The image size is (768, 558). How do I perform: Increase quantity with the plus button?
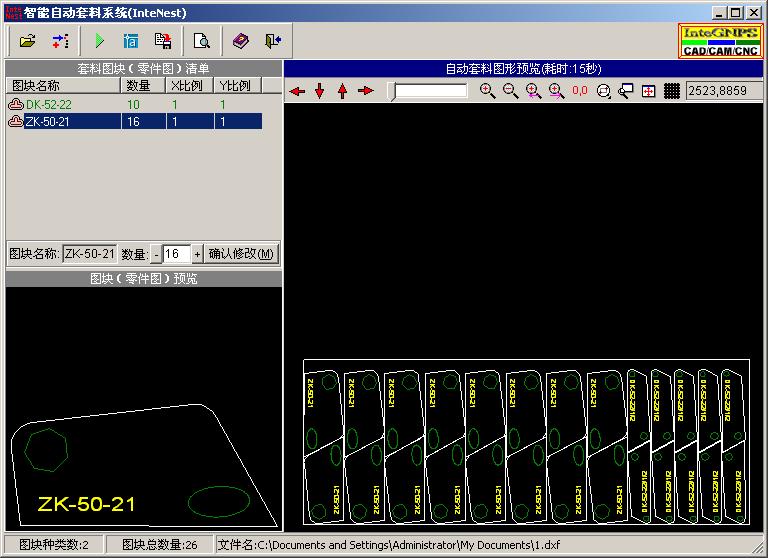coord(197,254)
